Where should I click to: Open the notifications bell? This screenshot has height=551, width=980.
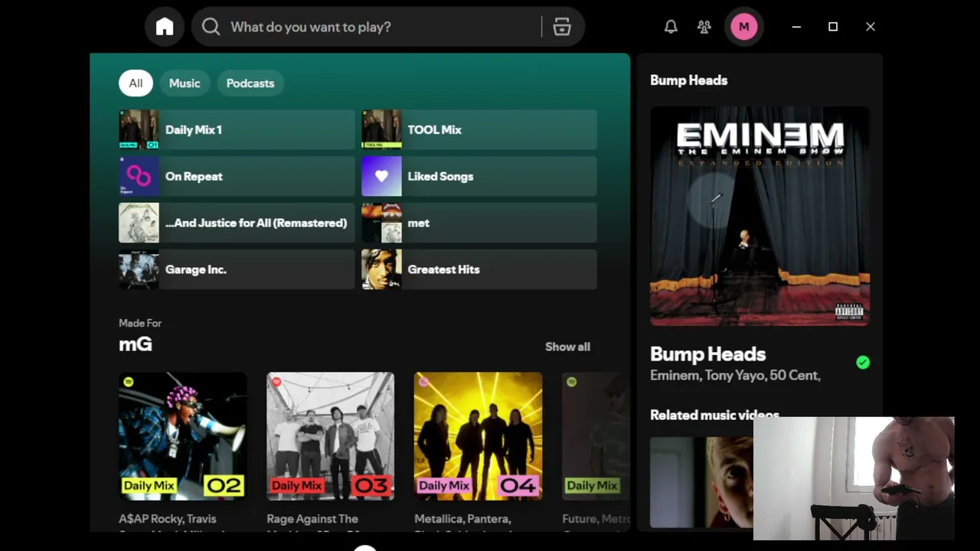pyautogui.click(x=671, y=27)
